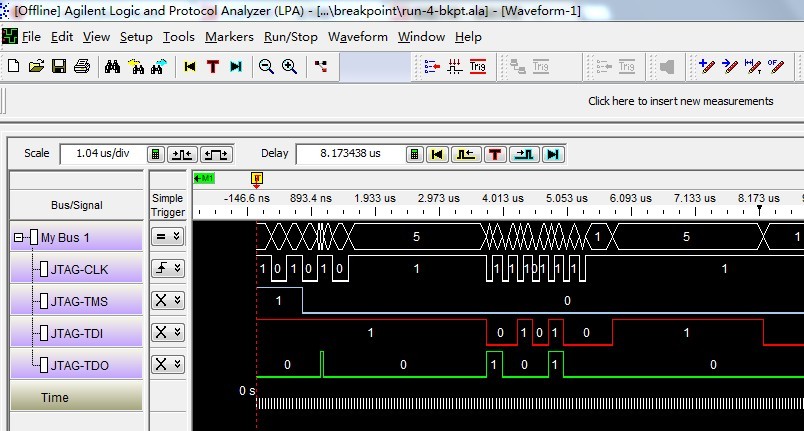This screenshot has width=804, height=431.
Task: Click the Delay next edge button
Action: point(524,154)
